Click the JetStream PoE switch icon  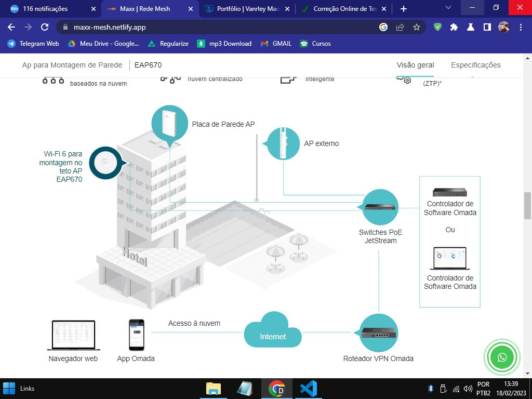[x=380, y=207]
